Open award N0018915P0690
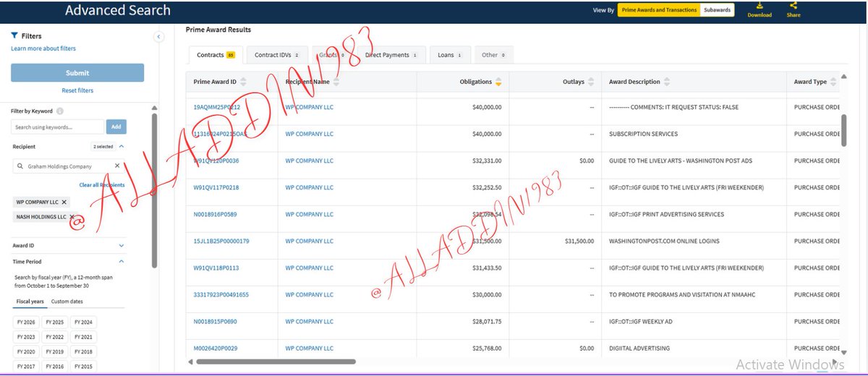This screenshot has width=868, height=376. pos(216,321)
